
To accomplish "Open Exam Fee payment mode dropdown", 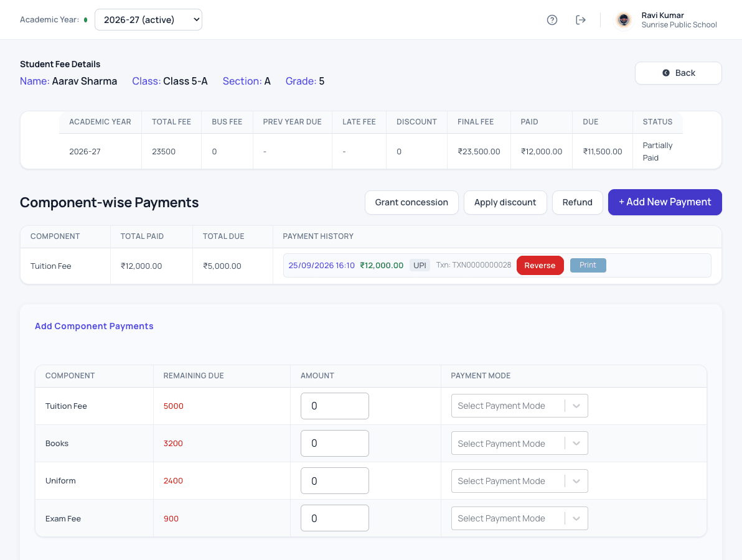I will [520, 518].
